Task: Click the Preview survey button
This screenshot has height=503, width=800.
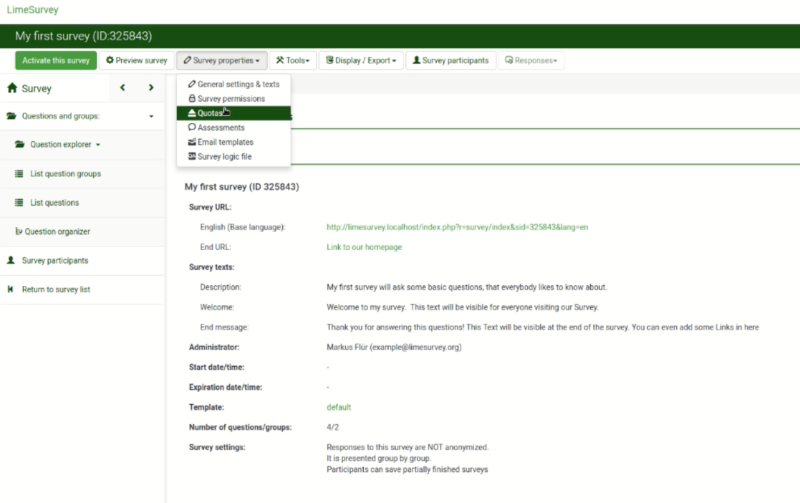Action: [137, 60]
